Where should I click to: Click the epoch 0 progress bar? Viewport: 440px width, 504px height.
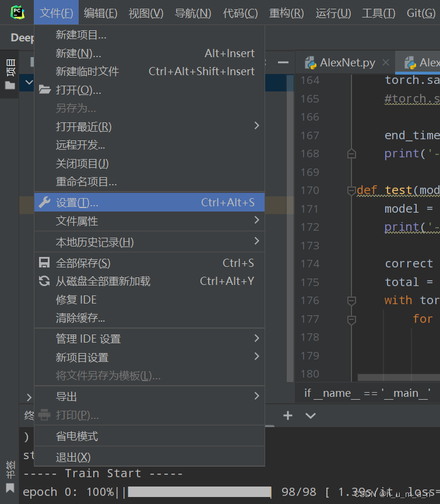point(199,492)
